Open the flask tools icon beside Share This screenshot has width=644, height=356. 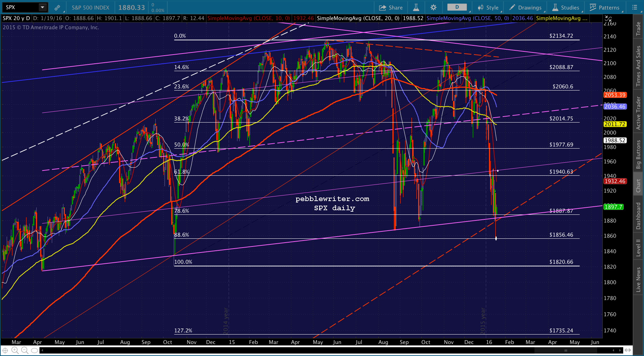(416, 7)
